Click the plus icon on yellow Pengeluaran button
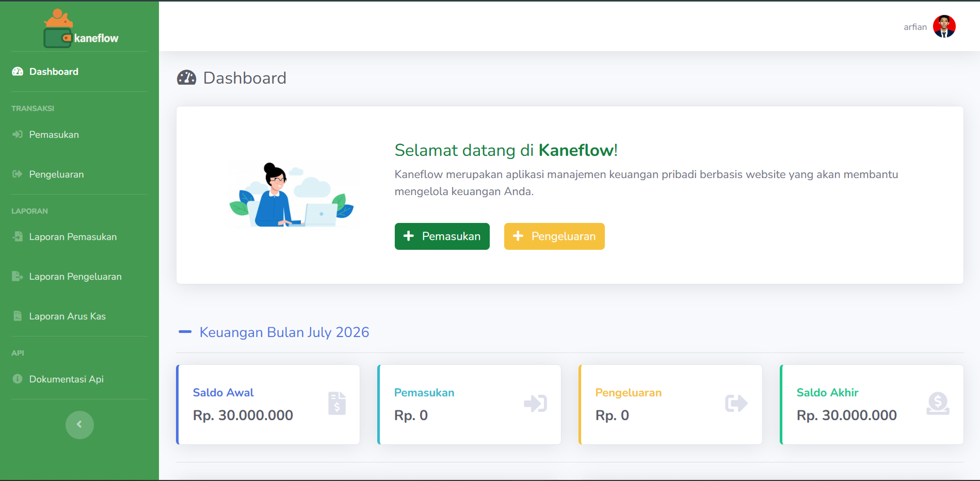Screen dimensions: 980x481 [x=518, y=236]
